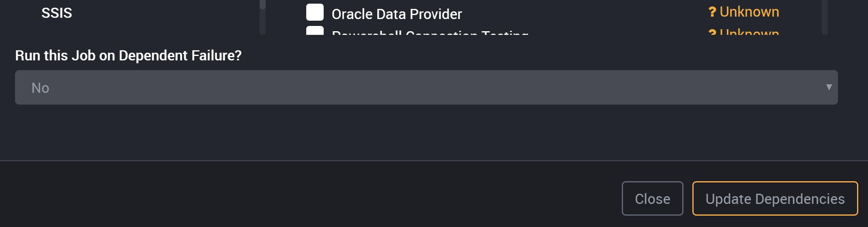The image size is (868, 227).
Task: Click the scrollbar of the SSIS category list
Action: pyautogui.click(x=262, y=17)
